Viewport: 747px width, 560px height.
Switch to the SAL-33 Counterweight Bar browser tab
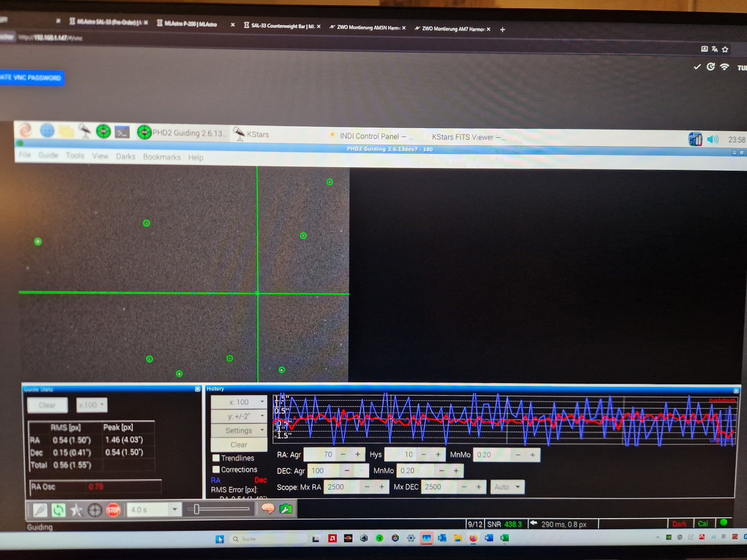(282, 26)
